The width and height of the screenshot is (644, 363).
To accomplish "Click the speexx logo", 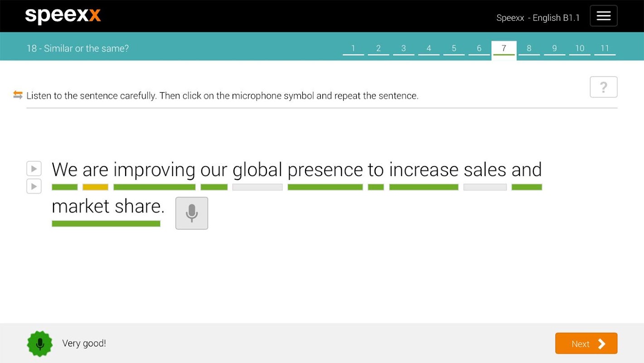I will (63, 16).
